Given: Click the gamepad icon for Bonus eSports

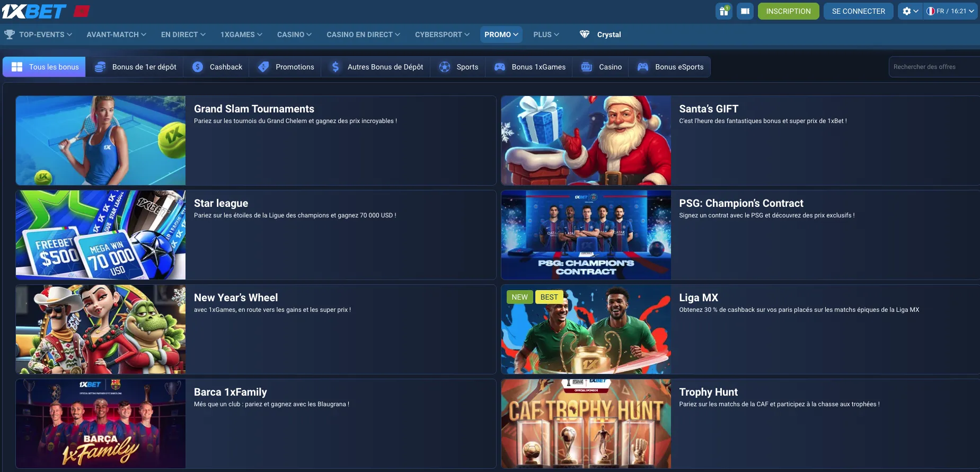Looking at the screenshot, I should [x=642, y=67].
